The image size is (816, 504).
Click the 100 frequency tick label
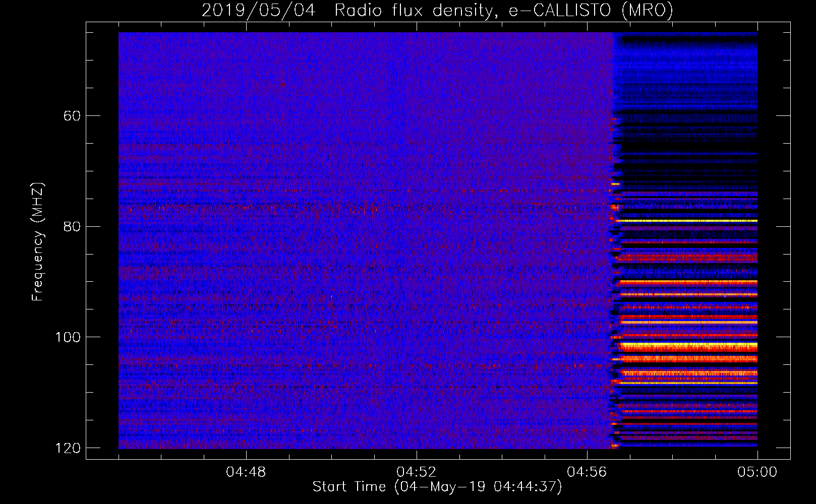[67, 337]
